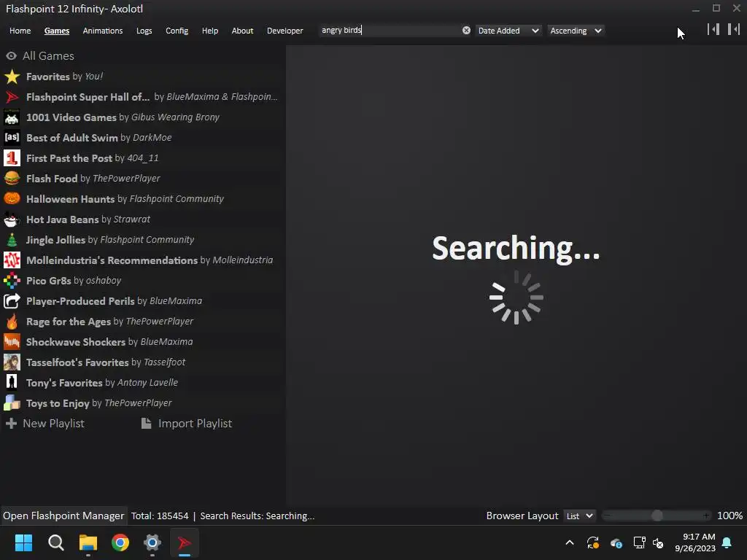The width and height of the screenshot is (747, 560).
Task: Open the Browser Layout List dropdown
Action: click(579, 516)
